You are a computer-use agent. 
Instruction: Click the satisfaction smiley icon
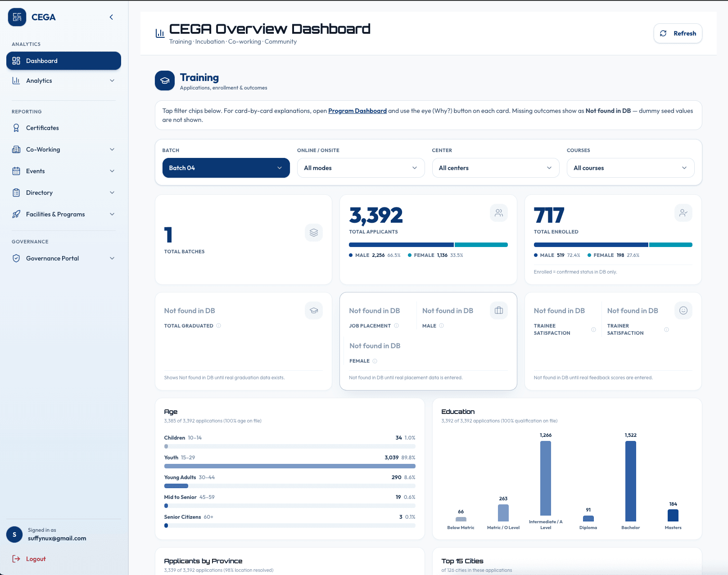point(683,310)
